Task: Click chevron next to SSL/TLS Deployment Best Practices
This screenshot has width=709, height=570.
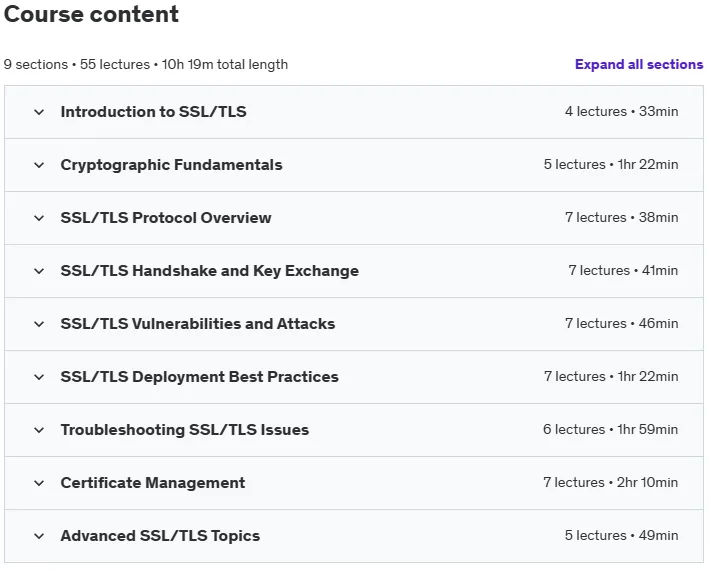Action: pos(39,377)
